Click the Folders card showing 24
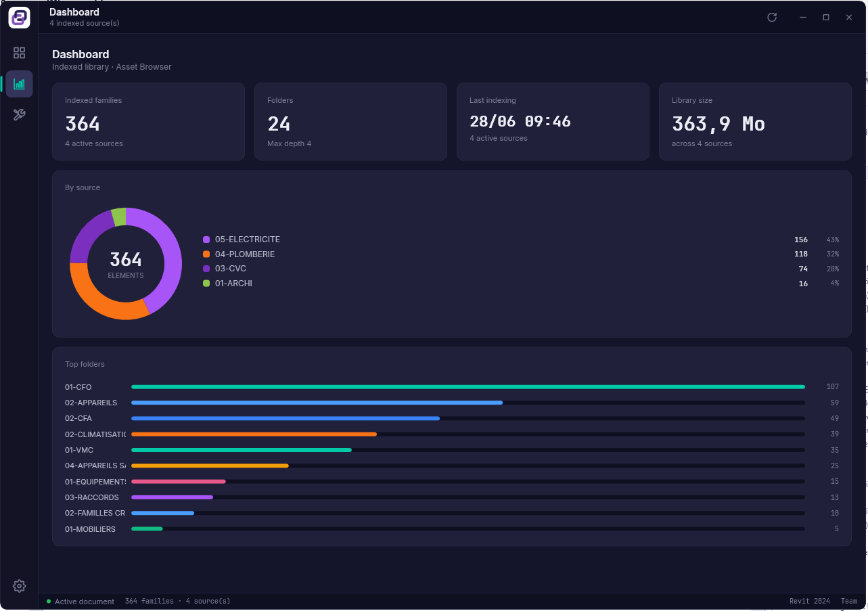This screenshot has height=611, width=868. (x=350, y=122)
